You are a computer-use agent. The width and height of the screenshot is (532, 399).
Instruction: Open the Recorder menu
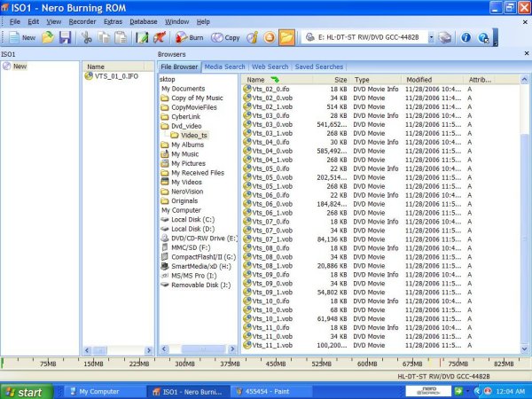tap(82, 21)
